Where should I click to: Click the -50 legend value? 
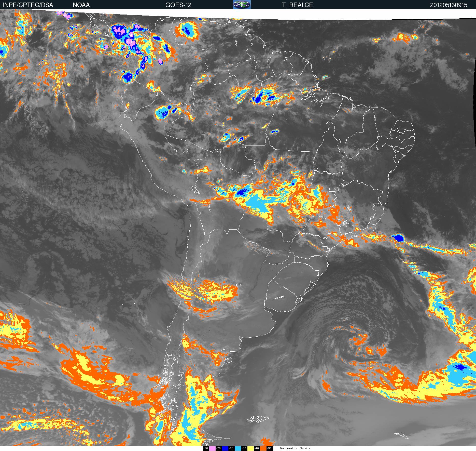tap(244, 448)
